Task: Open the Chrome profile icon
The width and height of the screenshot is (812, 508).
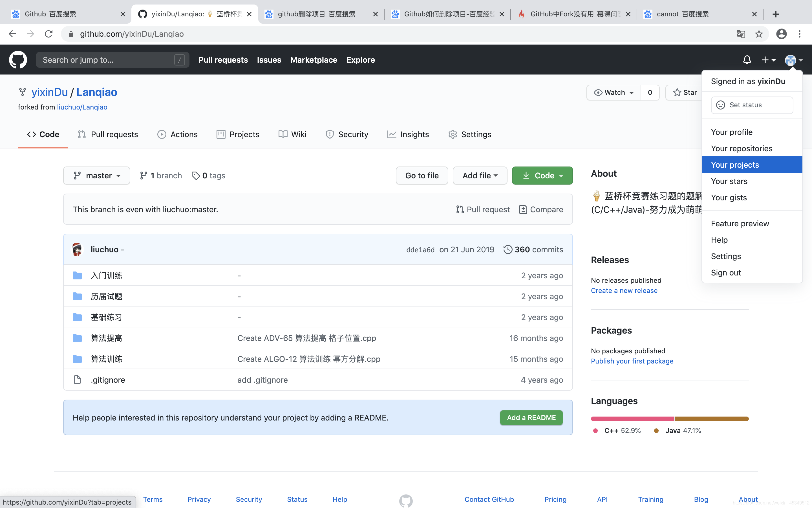Action: click(782, 34)
